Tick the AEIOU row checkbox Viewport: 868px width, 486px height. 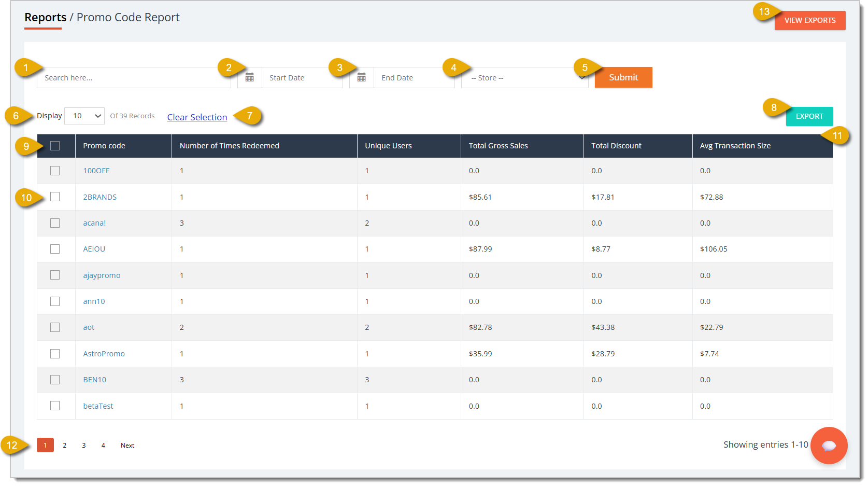pos(55,249)
